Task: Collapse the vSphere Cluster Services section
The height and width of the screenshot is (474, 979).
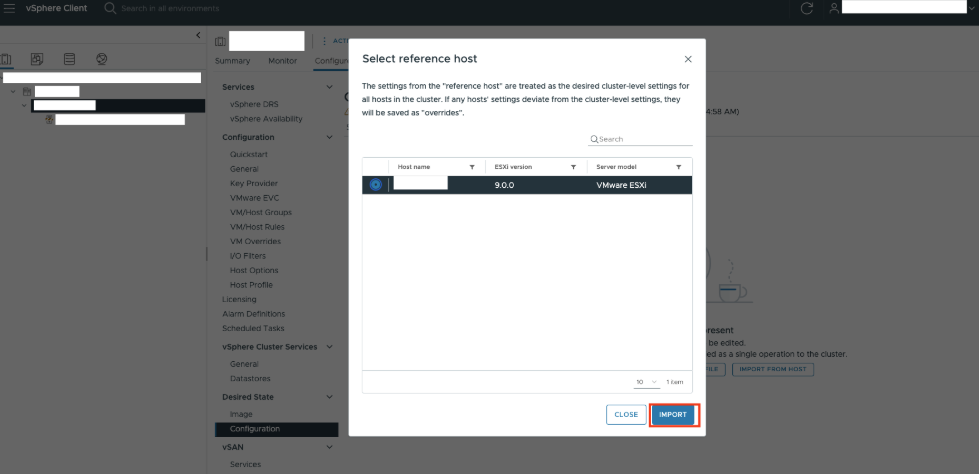Action: 330,347
